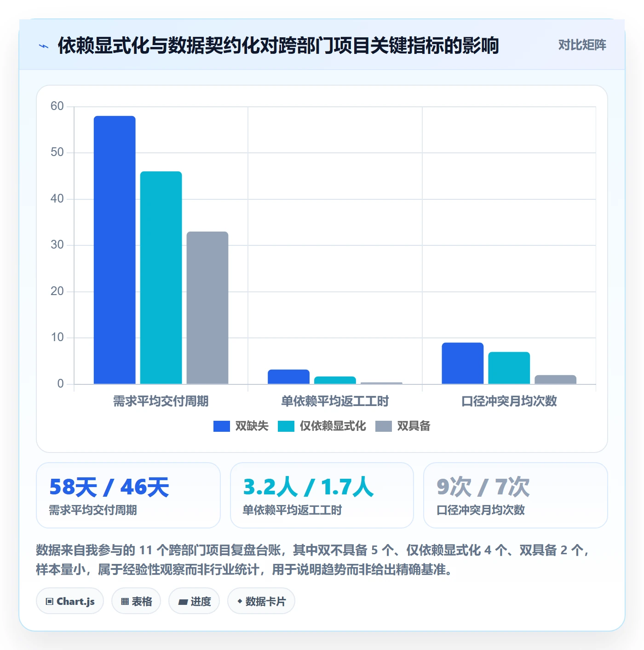Toggle the 双缺失 legend series
The height and width of the screenshot is (650, 644).
tap(241, 426)
